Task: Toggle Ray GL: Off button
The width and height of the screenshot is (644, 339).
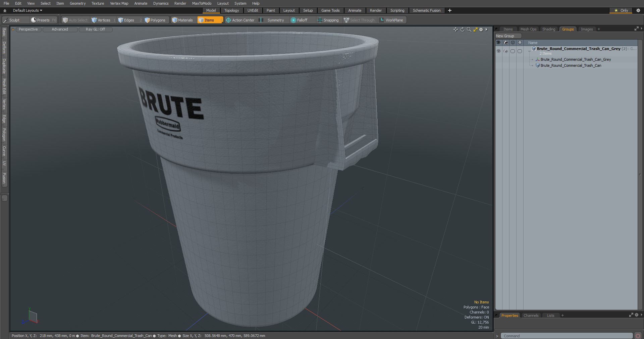Action: pyautogui.click(x=95, y=30)
